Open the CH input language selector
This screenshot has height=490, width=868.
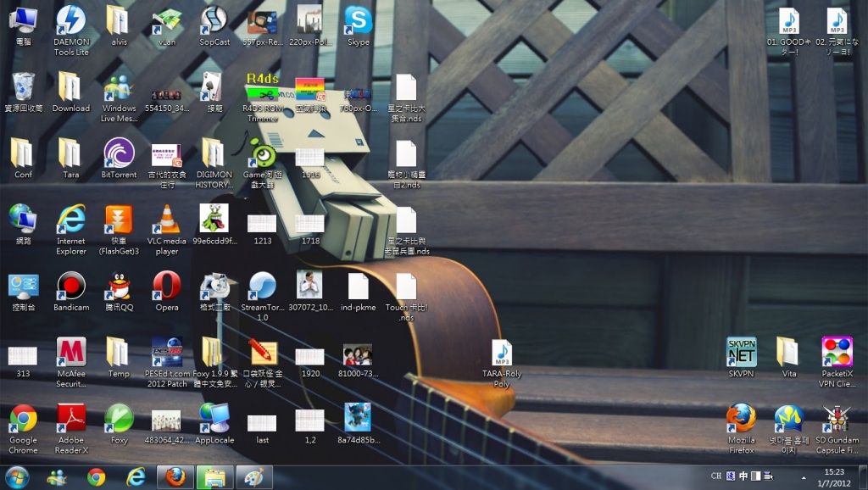point(716,476)
